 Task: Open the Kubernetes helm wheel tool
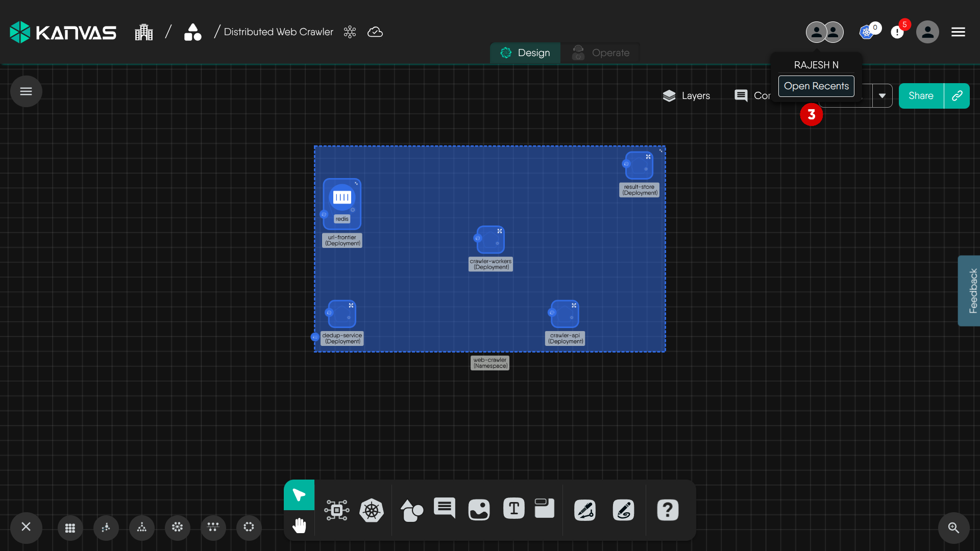(372, 510)
